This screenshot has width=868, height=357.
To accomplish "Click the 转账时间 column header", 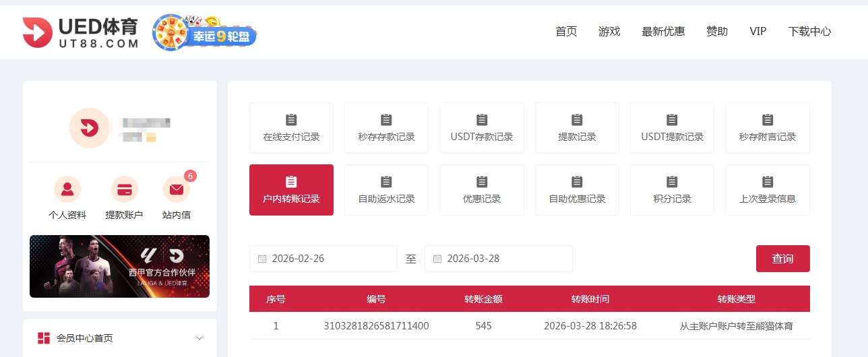I will click(x=590, y=299).
